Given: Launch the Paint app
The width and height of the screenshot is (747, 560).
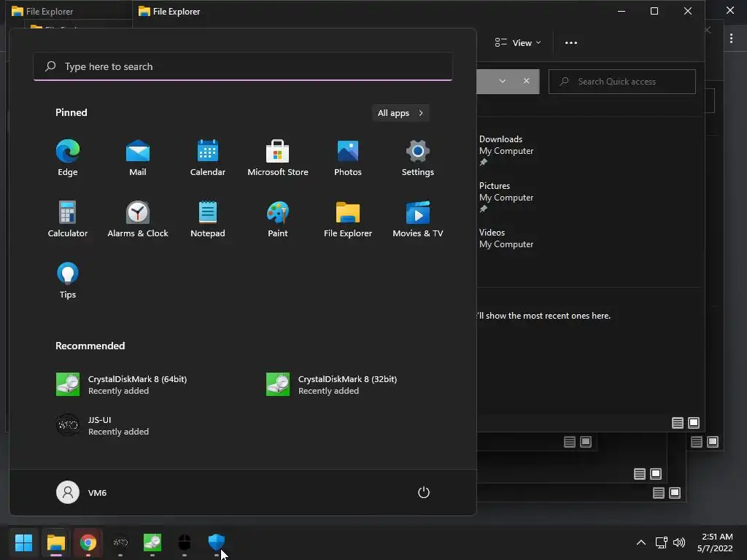Looking at the screenshot, I should (278, 219).
